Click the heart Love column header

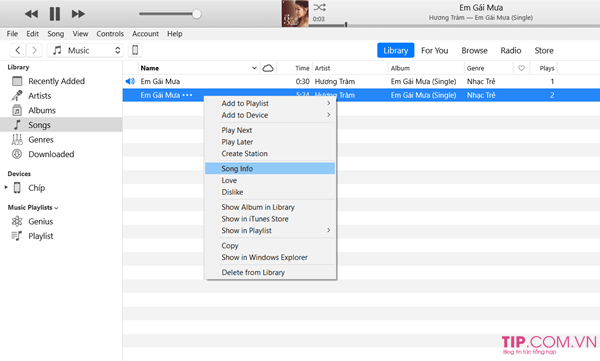point(521,68)
